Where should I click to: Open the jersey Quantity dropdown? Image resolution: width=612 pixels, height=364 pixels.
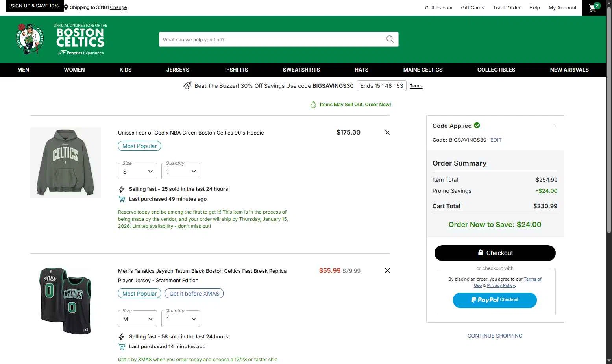(181, 319)
